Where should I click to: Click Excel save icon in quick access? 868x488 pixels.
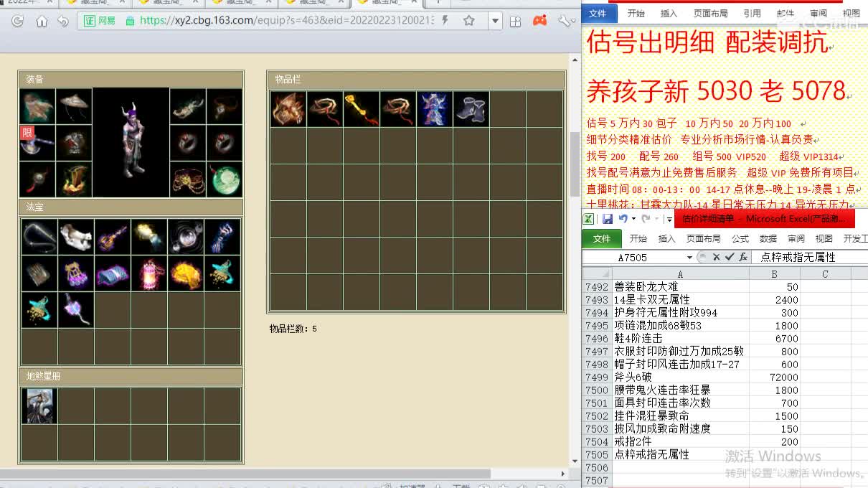click(608, 219)
